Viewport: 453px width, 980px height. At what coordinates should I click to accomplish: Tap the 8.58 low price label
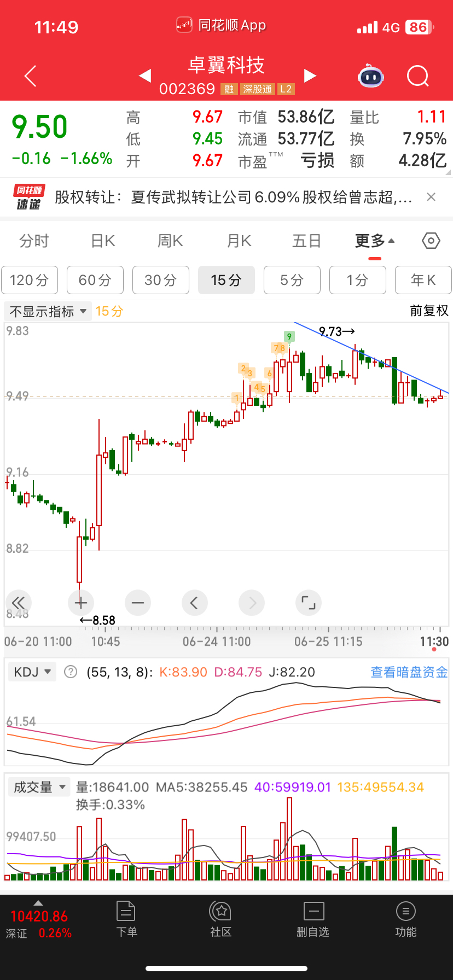pos(98,620)
